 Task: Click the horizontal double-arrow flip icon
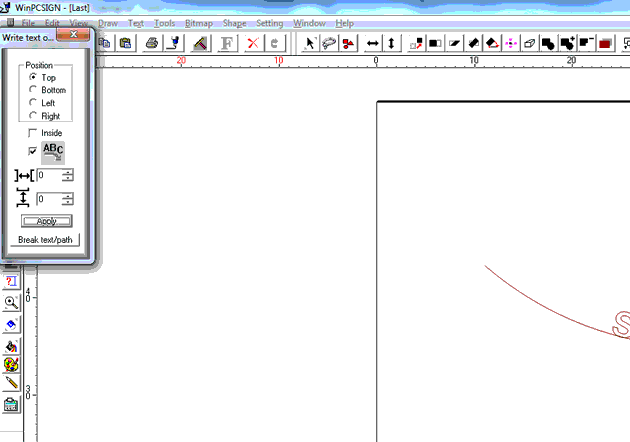coord(372,43)
